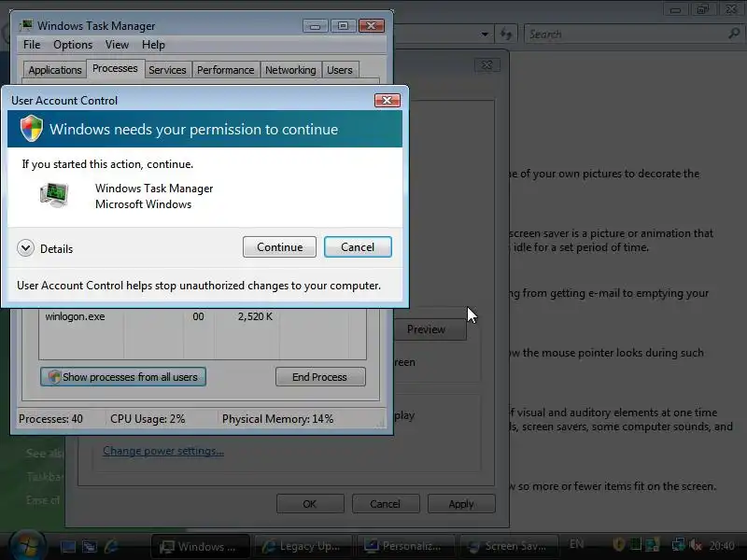Cancel the User Account Control prompt
The image size is (747, 560).
click(358, 247)
